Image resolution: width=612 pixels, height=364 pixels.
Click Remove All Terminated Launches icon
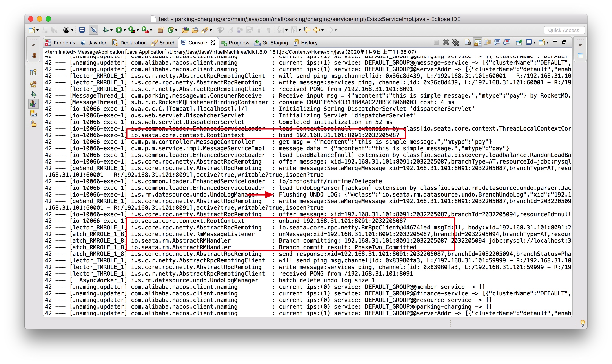pos(455,42)
